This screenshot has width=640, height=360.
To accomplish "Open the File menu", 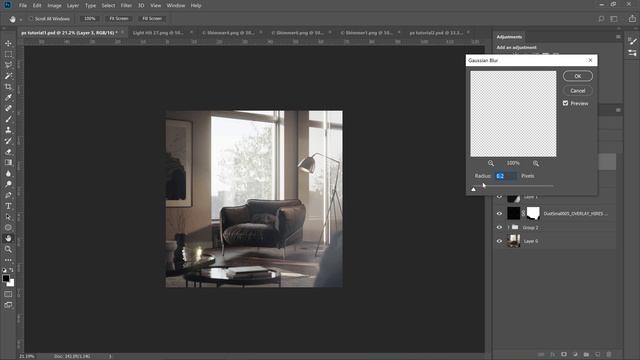I will pos(23,6).
